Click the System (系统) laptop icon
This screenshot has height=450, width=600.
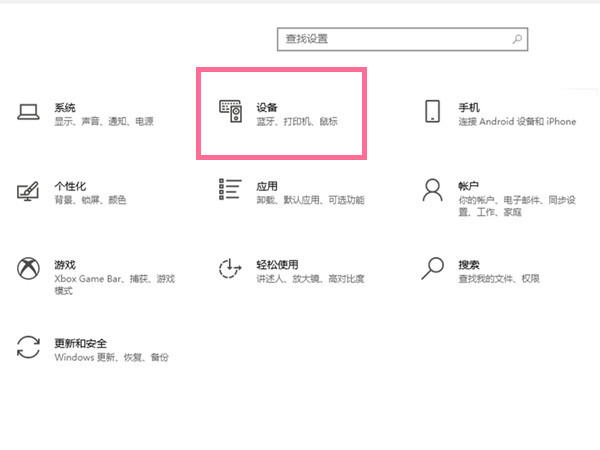coord(29,112)
